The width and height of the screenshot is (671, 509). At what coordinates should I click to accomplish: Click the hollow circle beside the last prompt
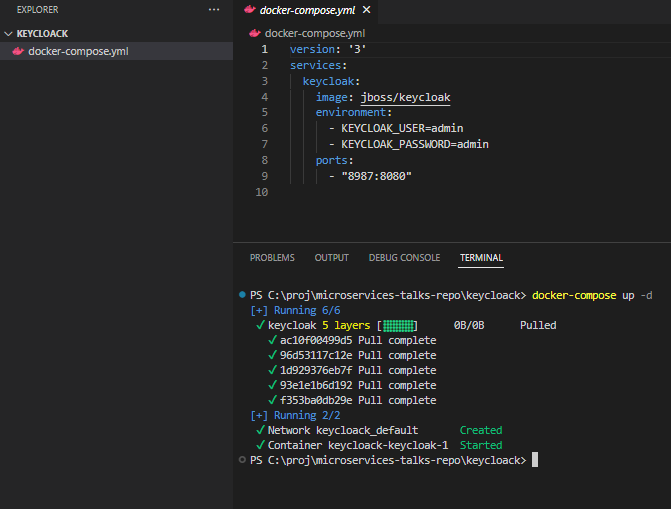coord(242,460)
